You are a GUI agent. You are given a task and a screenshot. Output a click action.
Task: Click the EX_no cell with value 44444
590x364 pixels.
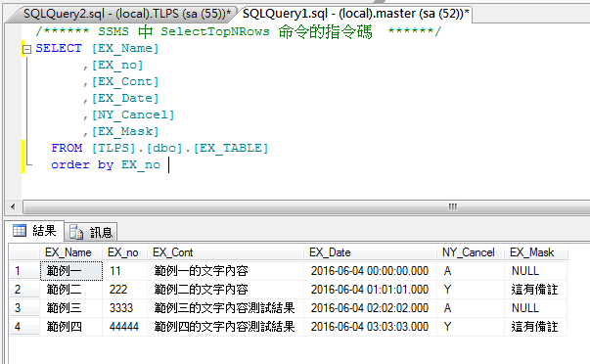124,327
